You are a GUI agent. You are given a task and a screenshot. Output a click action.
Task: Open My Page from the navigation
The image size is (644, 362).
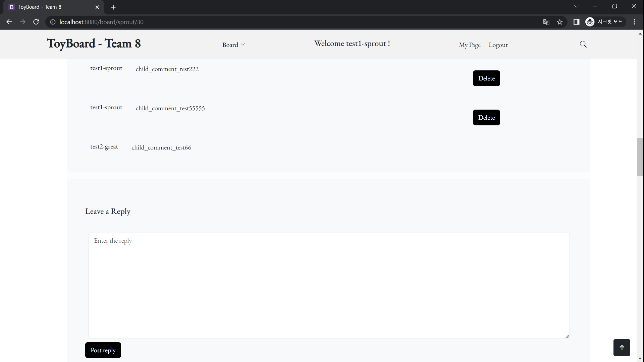470,45
